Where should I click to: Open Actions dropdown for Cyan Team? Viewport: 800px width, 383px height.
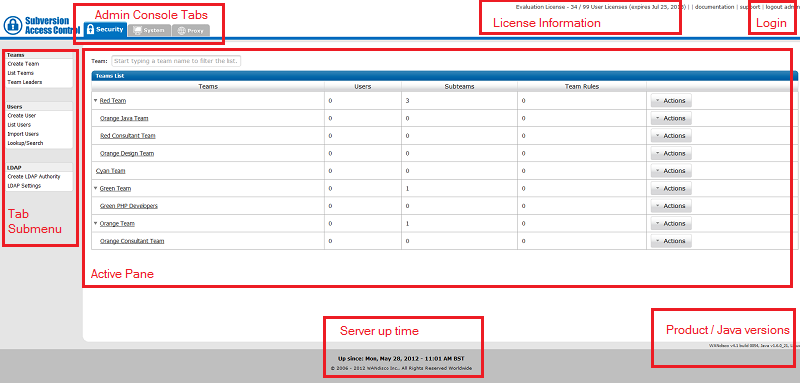(x=671, y=171)
